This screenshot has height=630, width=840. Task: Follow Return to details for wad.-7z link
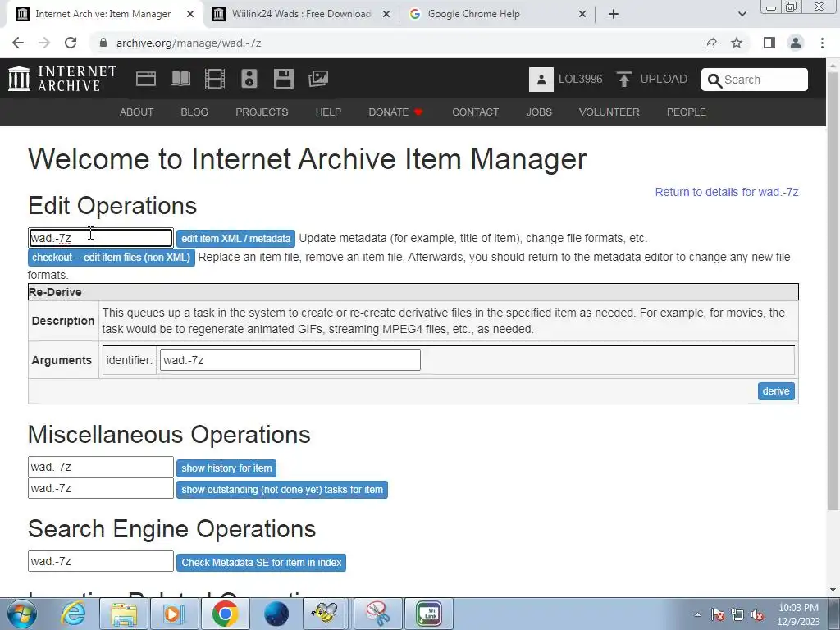[727, 192]
